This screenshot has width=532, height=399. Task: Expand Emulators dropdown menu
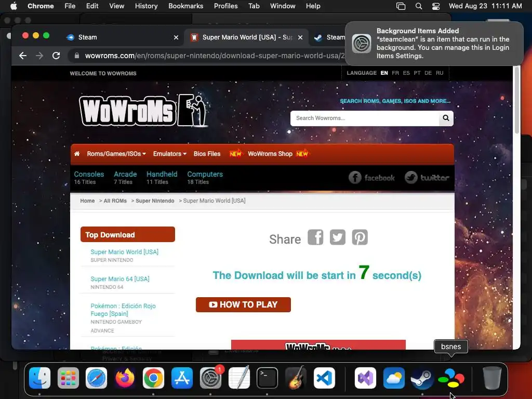[170, 154]
